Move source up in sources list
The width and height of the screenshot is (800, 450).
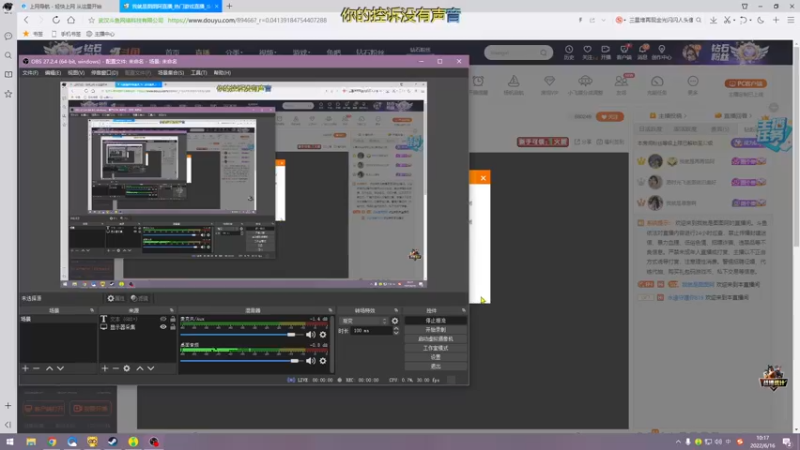pos(140,368)
